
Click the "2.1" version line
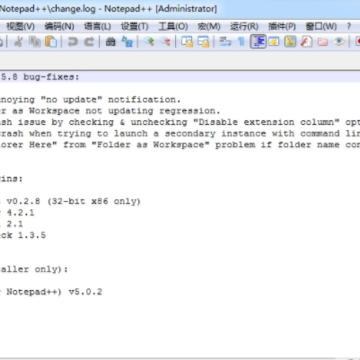(12, 224)
